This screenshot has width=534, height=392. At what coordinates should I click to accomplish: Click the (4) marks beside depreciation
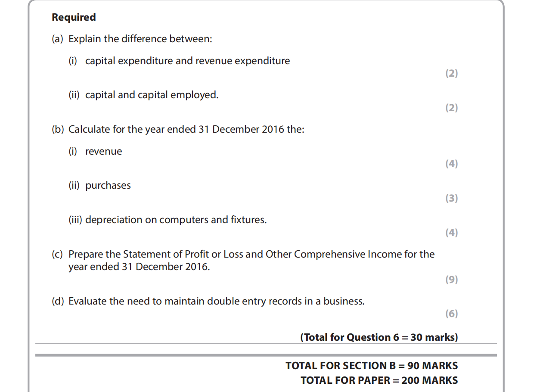click(x=451, y=233)
